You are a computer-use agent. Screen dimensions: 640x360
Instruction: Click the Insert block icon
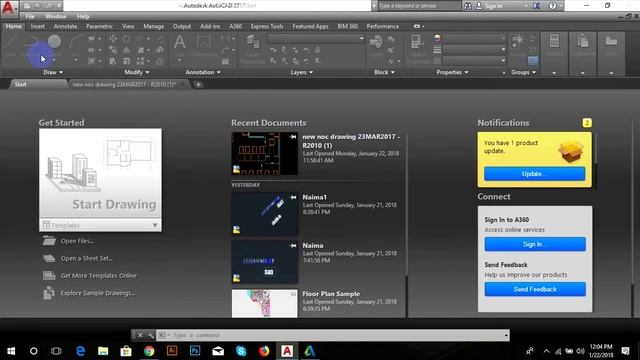coord(376,42)
